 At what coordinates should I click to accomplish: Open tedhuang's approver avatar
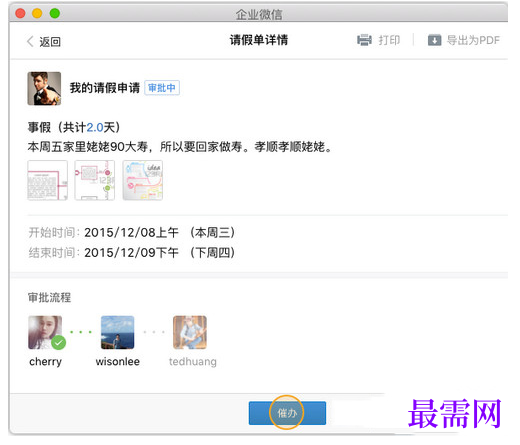click(x=190, y=332)
